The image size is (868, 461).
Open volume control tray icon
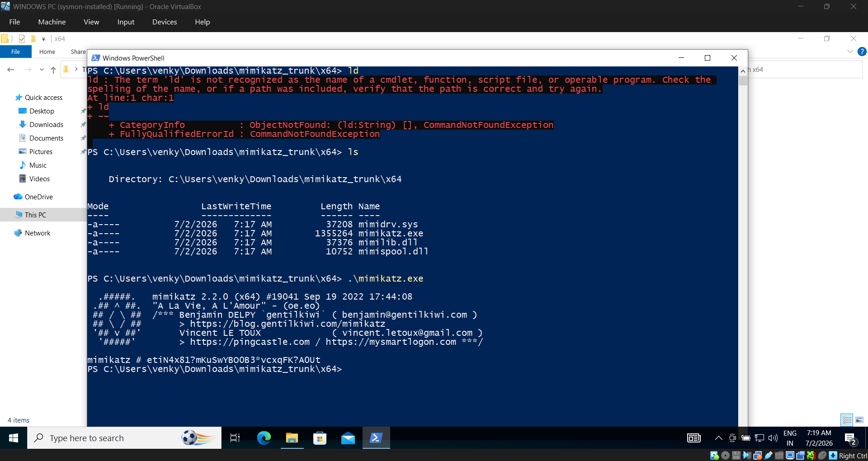(x=773, y=438)
